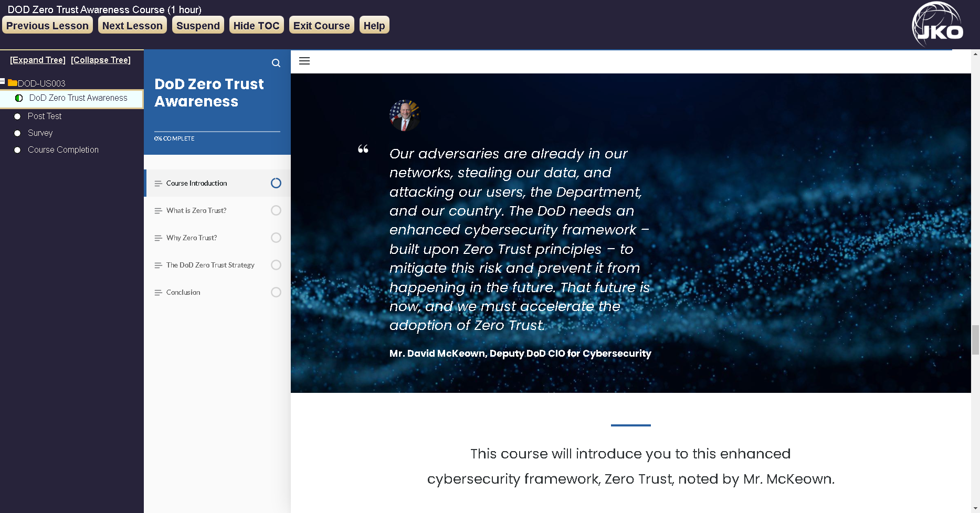Click the JKO logo
The image size is (980, 513).
937,23
